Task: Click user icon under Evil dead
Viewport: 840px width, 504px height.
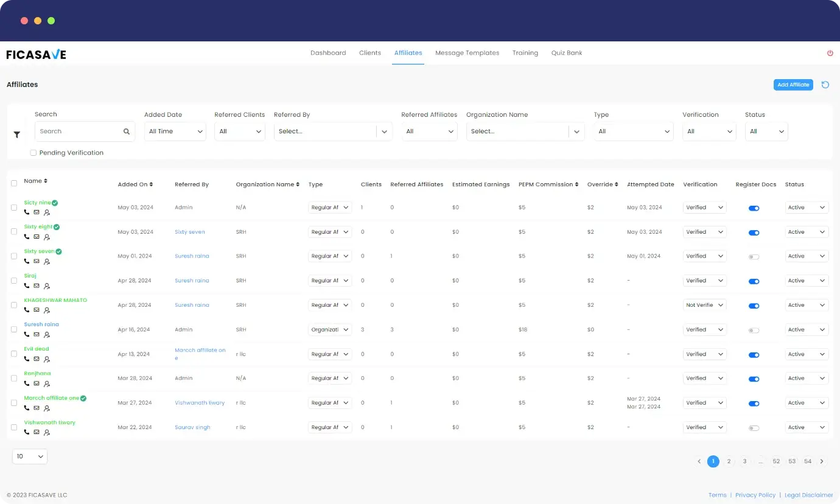Action: point(47,359)
